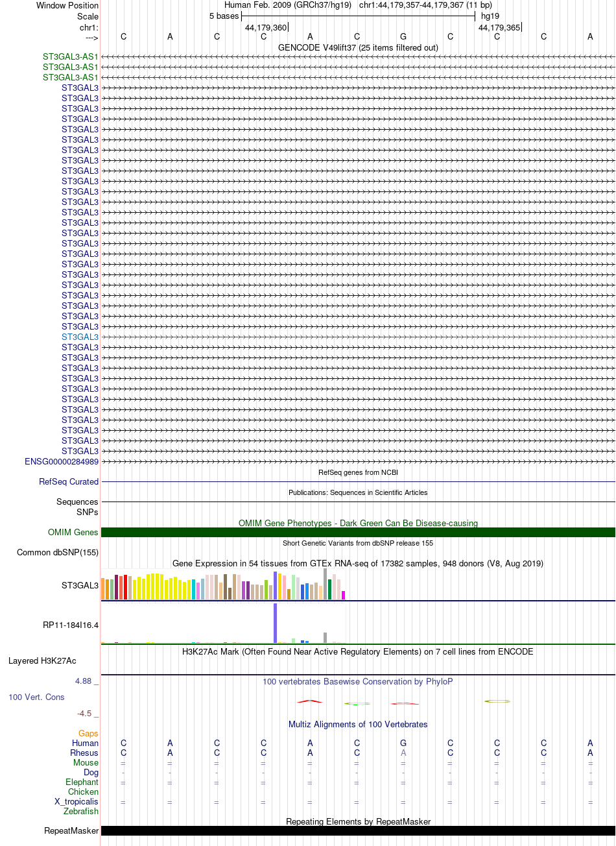The height and width of the screenshot is (846, 616).
Task: Select the Scale track label
Action: click(88, 16)
